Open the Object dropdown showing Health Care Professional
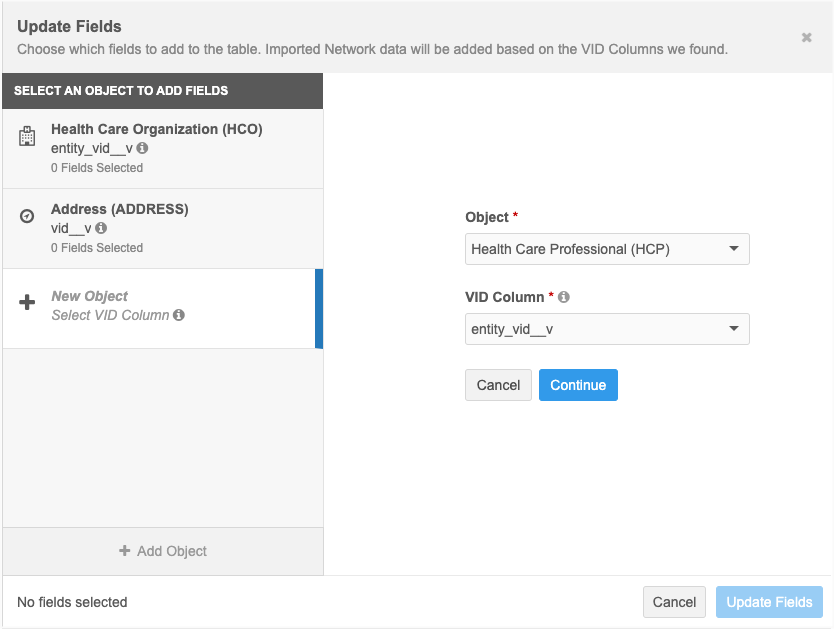 (x=606, y=249)
